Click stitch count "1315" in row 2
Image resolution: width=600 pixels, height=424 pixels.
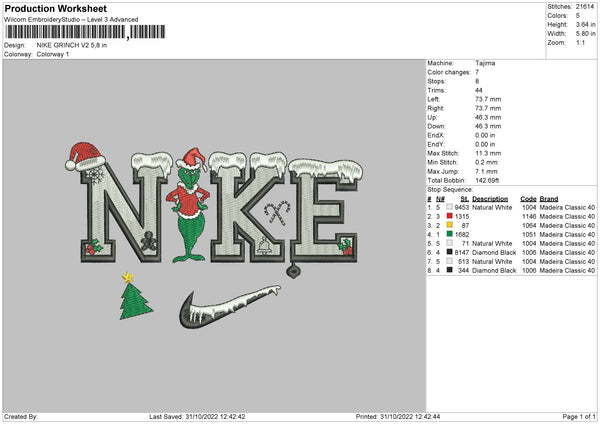coord(462,217)
